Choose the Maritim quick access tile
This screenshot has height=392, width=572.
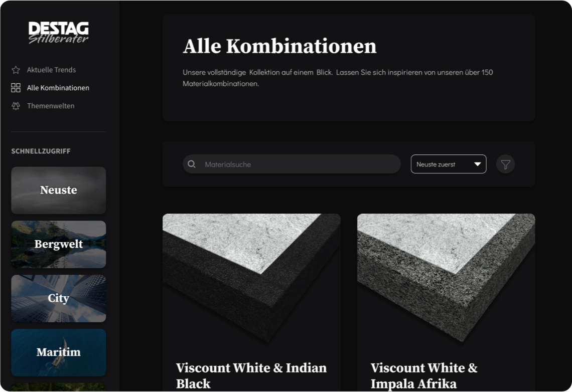click(x=58, y=353)
